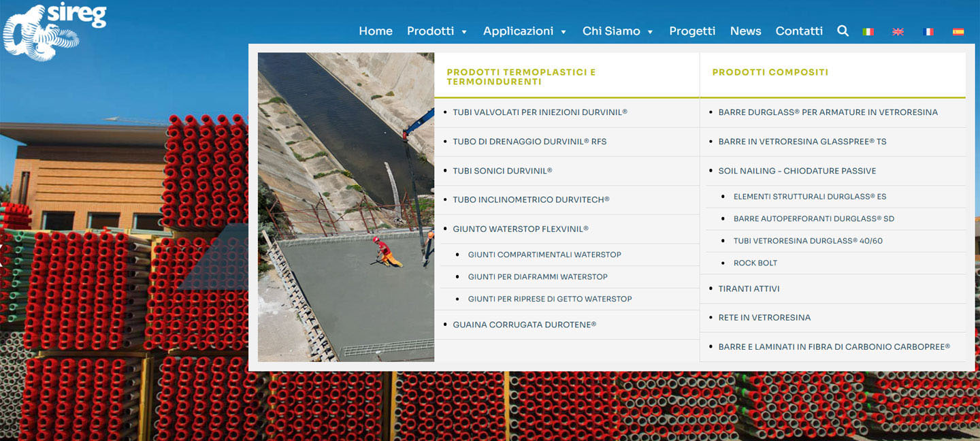Select Tubo Inclinometrico Durvitech link
Viewport: 980px width, 441px height.
coord(531,200)
